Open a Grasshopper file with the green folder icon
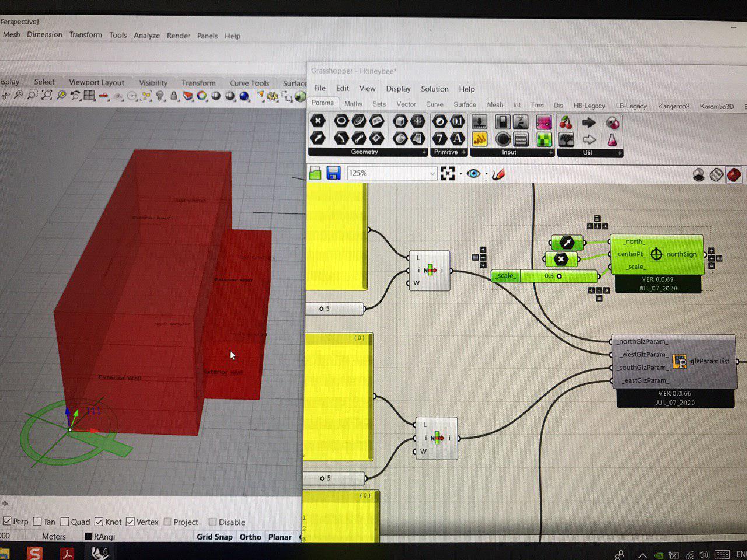Screen dimensions: 747x560 point(315,173)
